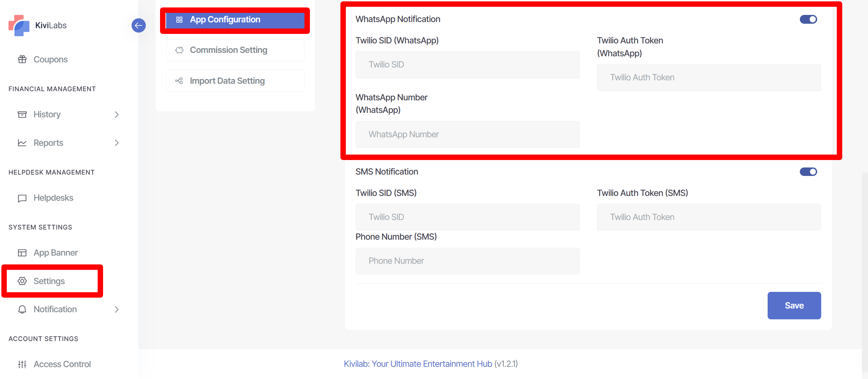Focus the Phone Number (SMS) field

tap(468, 261)
